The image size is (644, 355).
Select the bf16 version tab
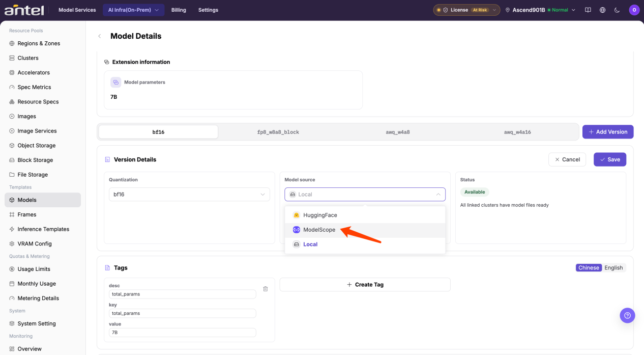tap(158, 132)
